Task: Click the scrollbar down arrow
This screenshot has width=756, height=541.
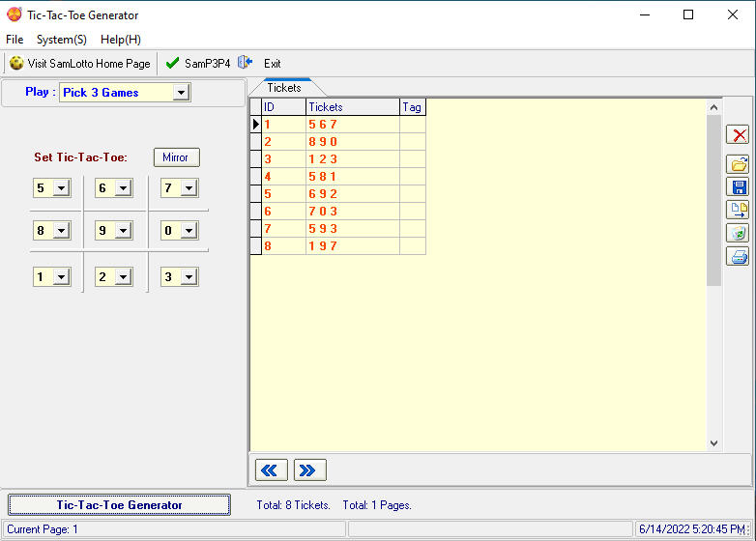Action: [713, 443]
